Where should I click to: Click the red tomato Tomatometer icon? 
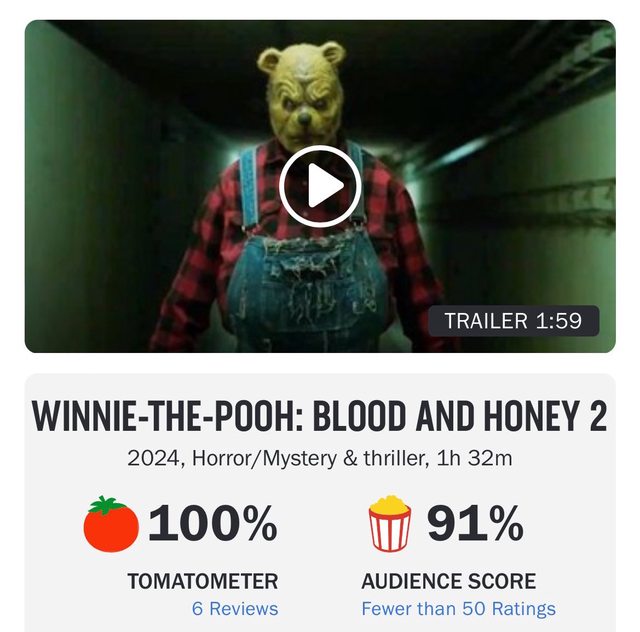point(111,524)
